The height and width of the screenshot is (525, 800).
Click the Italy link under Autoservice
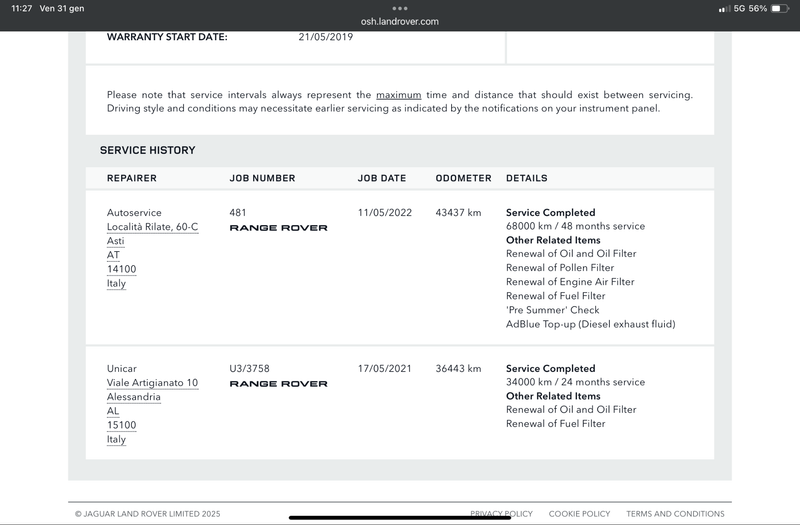[116, 284]
